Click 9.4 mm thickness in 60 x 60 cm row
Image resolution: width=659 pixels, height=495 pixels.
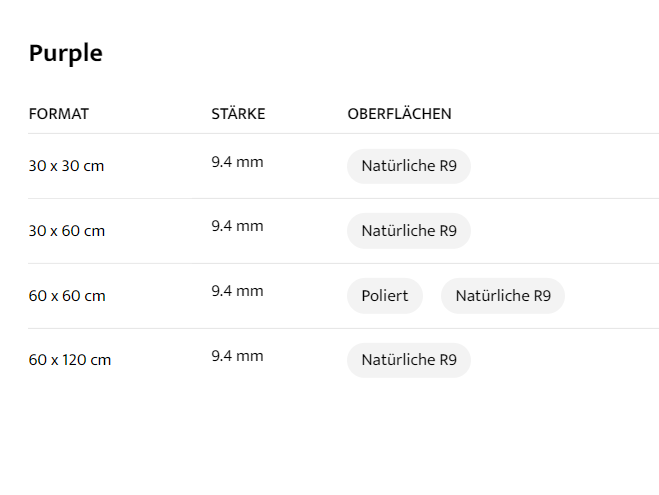(x=237, y=291)
